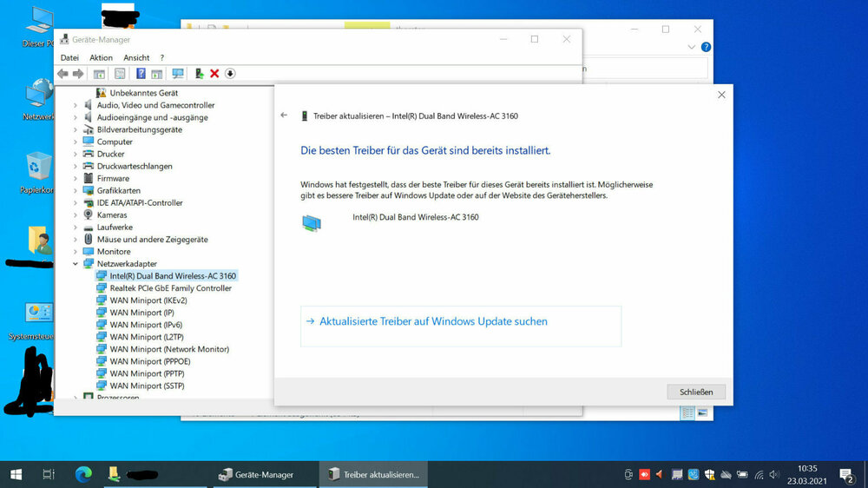The width and height of the screenshot is (868, 488).
Task: Collapse the Netzwerkadapter tree node
Action: coord(76,264)
